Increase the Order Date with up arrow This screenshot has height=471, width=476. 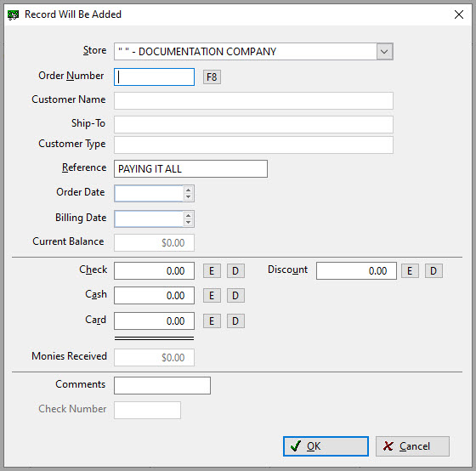click(x=188, y=190)
